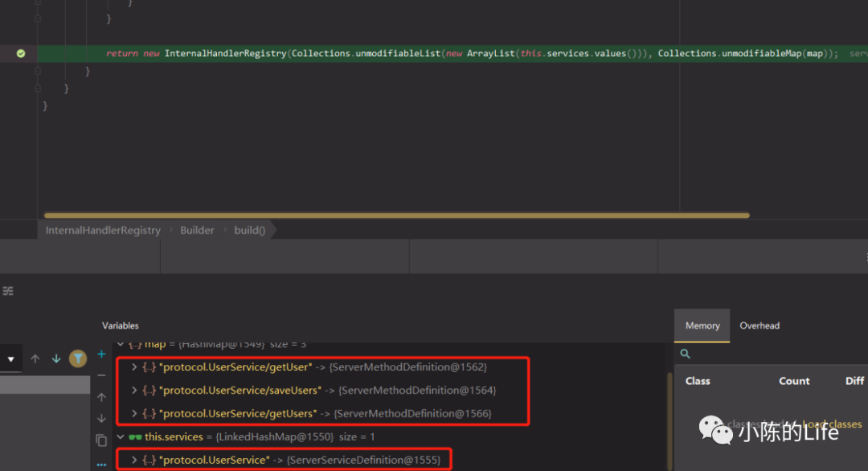Jump to the previous frame with the up arrow
The image size is (868, 471).
pyautogui.click(x=35, y=358)
